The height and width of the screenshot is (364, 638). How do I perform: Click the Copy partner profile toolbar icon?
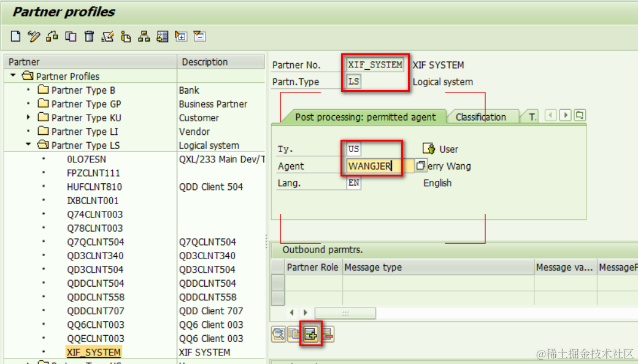[71, 36]
